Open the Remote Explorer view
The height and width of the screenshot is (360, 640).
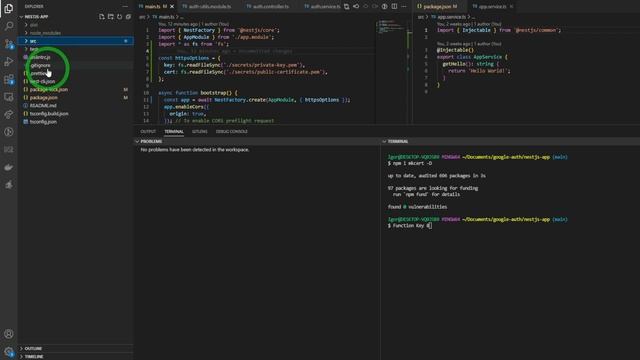9,97
